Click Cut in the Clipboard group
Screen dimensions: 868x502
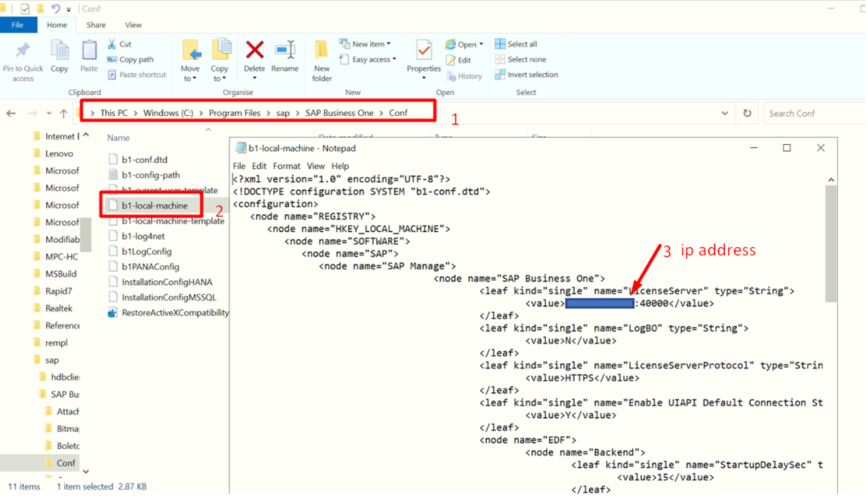pyautogui.click(x=120, y=44)
